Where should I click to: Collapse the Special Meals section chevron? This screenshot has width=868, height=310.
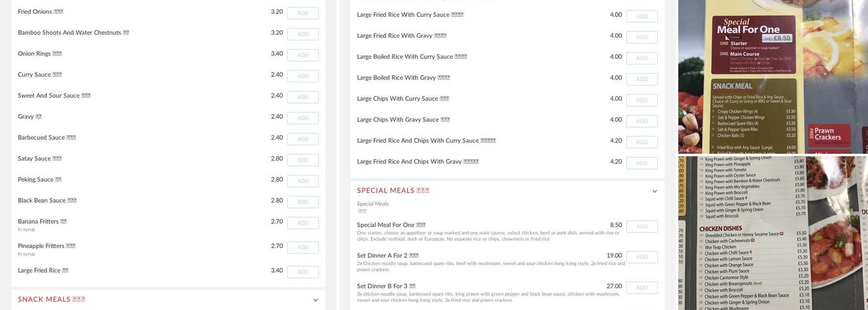(x=655, y=192)
